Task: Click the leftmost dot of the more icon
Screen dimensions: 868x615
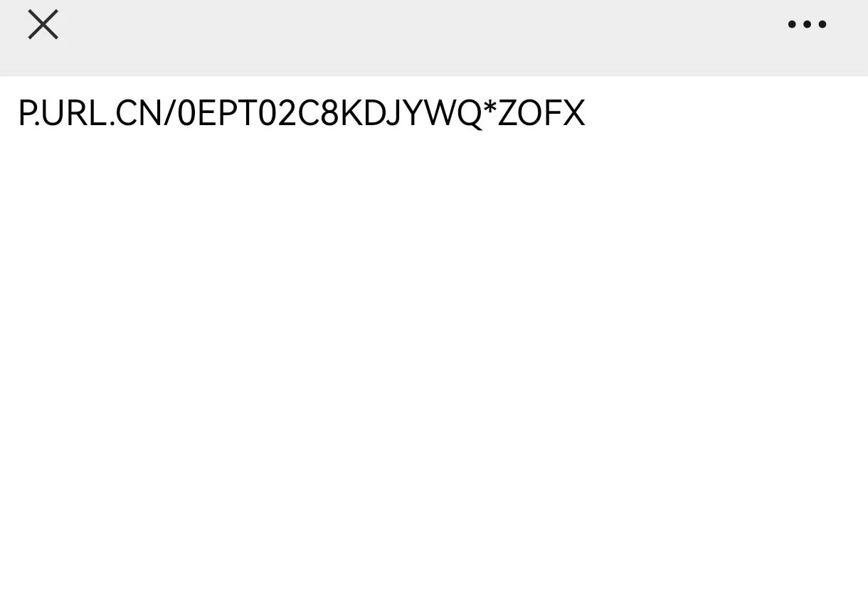Action: pyautogui.click(x=792, y=24)
